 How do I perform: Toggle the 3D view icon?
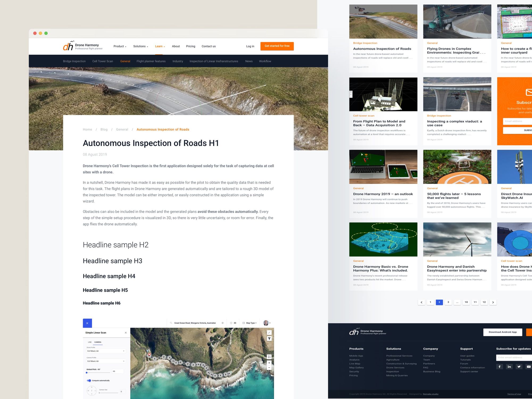233,323
